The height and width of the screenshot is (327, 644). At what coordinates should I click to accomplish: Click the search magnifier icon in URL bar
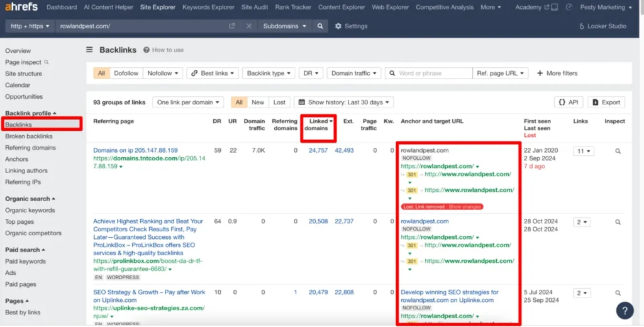pyautogui.click(x=320, y=26)
